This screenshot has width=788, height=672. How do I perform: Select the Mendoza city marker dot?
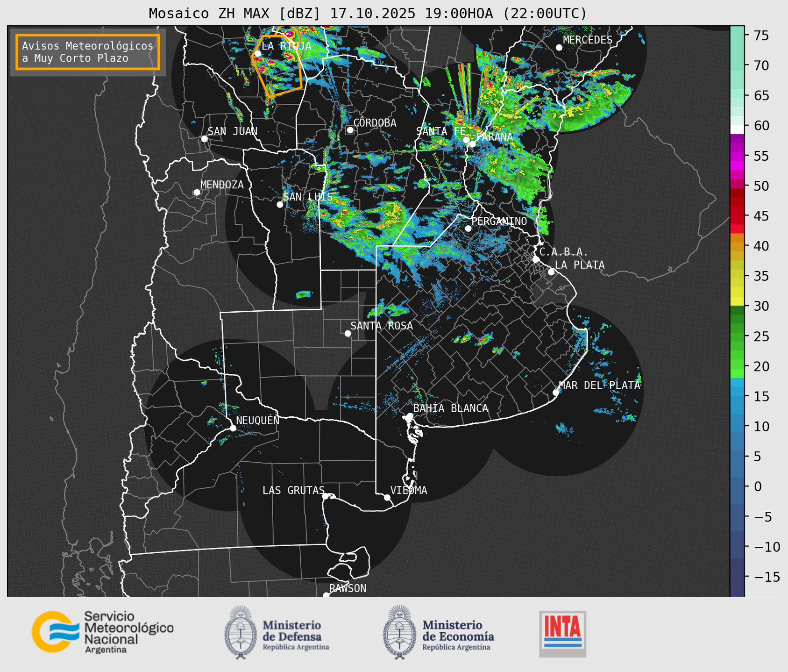pyautogui.click(x=197, y=193)
